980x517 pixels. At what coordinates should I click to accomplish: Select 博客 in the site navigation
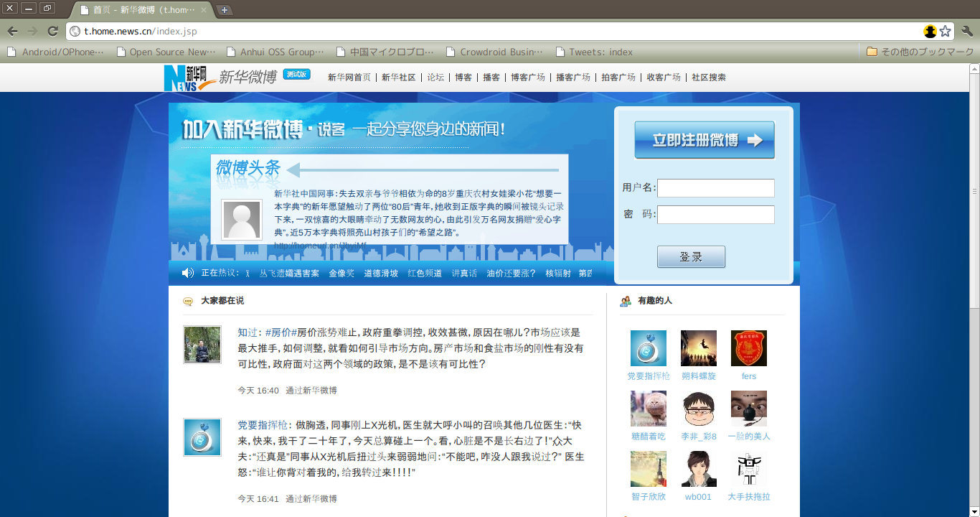click(x=463, y=78)
